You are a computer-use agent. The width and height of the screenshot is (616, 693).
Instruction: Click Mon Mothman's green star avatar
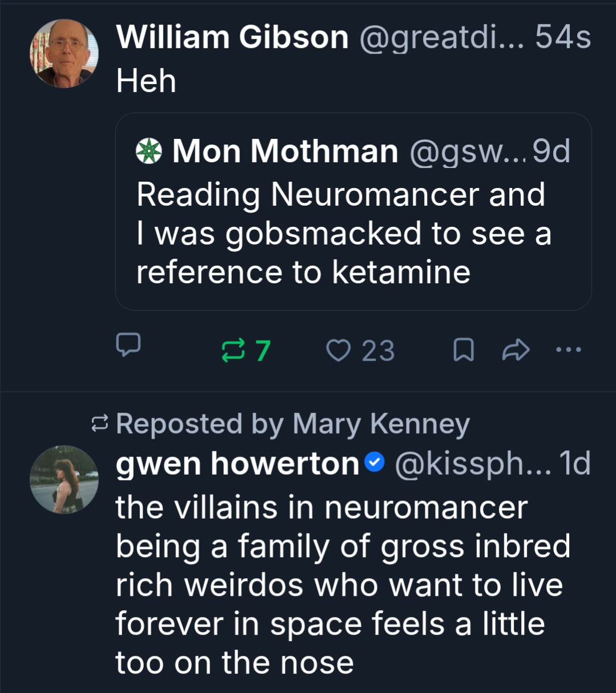149,151
